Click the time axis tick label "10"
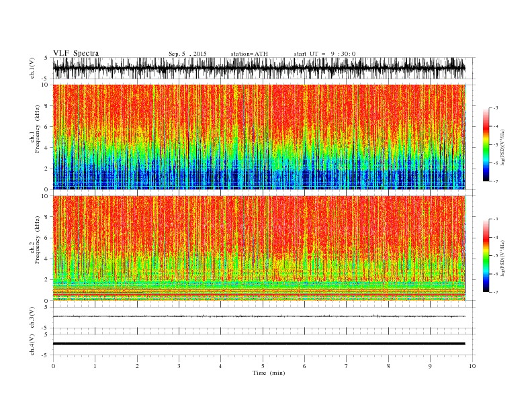532x411 pixels. tap(472, 366)
